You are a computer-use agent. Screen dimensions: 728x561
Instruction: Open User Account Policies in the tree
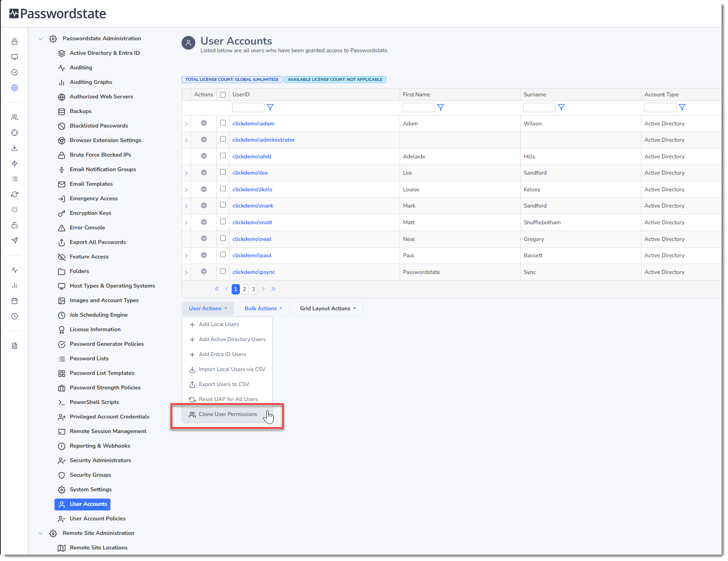98,519
